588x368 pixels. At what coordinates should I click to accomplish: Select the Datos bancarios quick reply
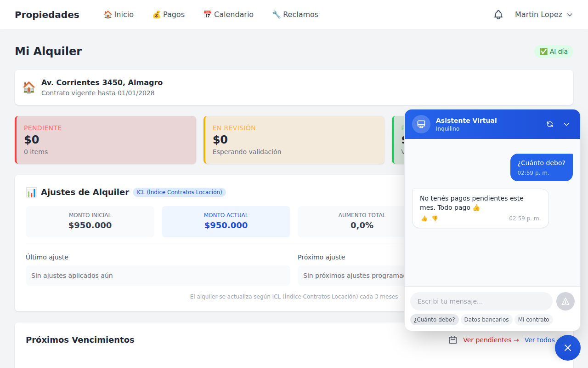(x=486, y=319)
